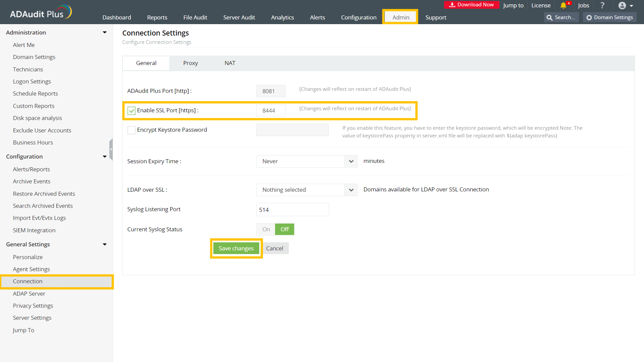Turn Current Syslog Status on
The image size is (644, 362).
(265, 229)
